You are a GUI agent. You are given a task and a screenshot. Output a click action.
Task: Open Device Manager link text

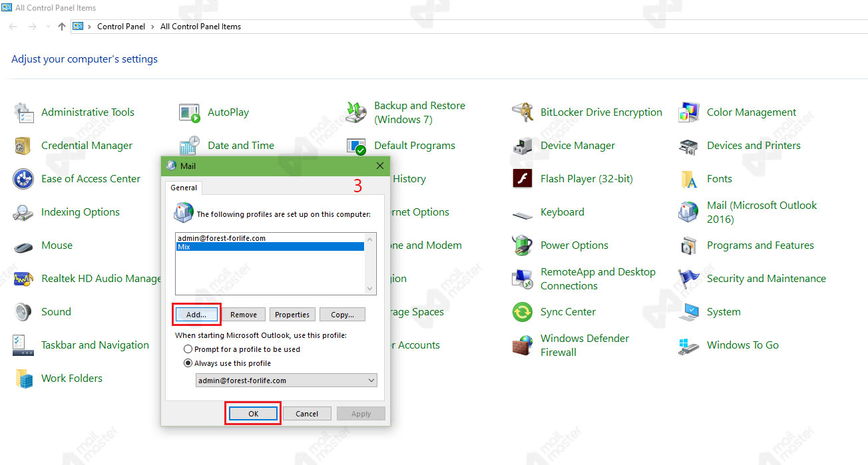(578, 146)
